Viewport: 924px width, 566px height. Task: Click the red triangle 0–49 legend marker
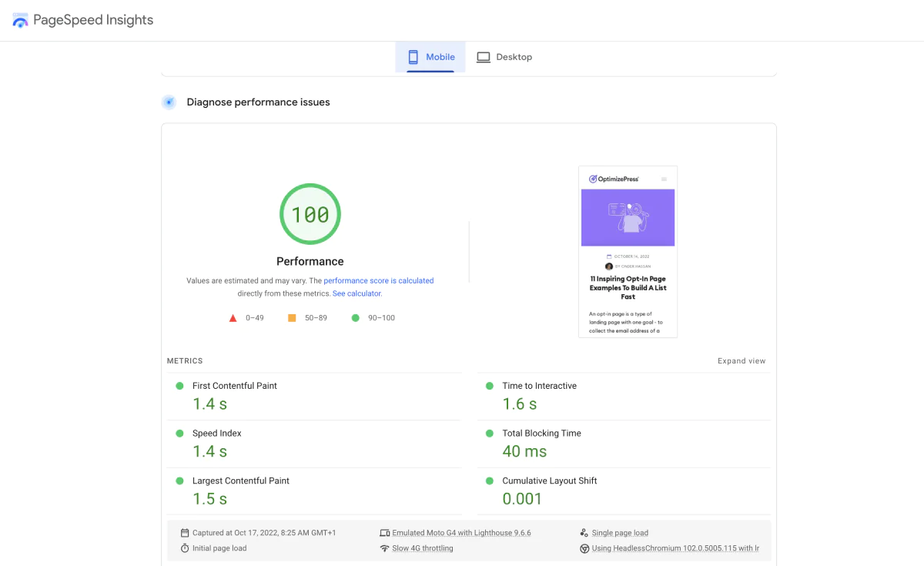pyautogui.click(x=233, y=318)
